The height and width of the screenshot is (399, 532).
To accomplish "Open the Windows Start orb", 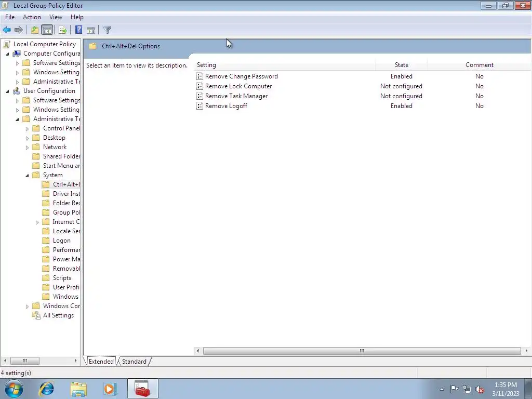I will click(14, 389).
